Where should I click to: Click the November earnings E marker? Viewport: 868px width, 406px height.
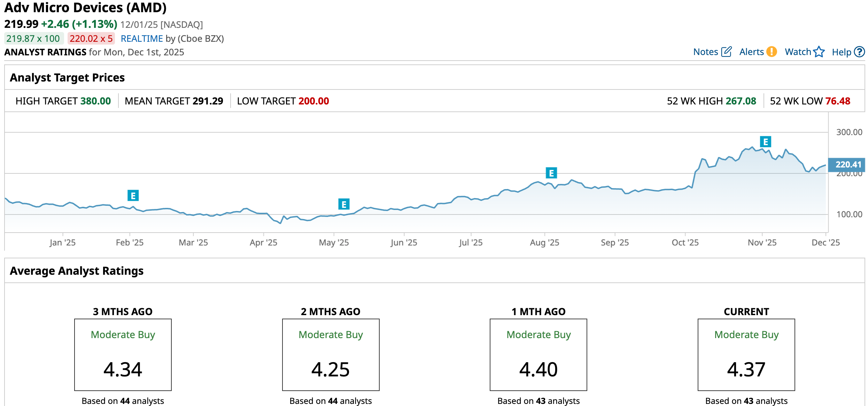click(x=765, y=142)
